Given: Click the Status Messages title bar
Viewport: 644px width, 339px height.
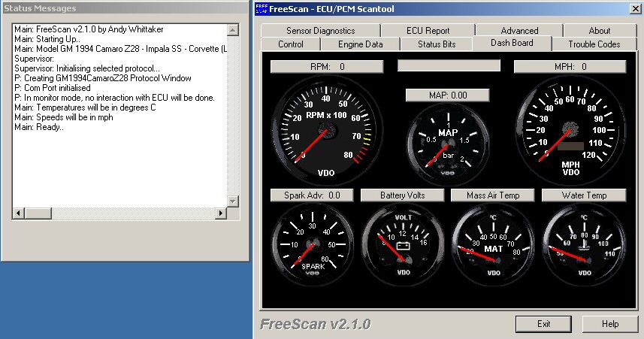Looking at the screenshot, I should (x=125, y=8).
